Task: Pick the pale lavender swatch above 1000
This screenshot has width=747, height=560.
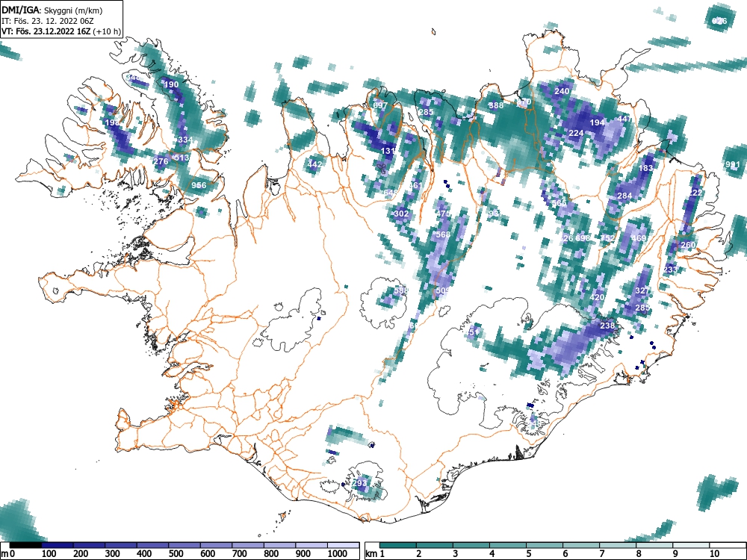Action: pyautogui.click(x=343, y=545)
